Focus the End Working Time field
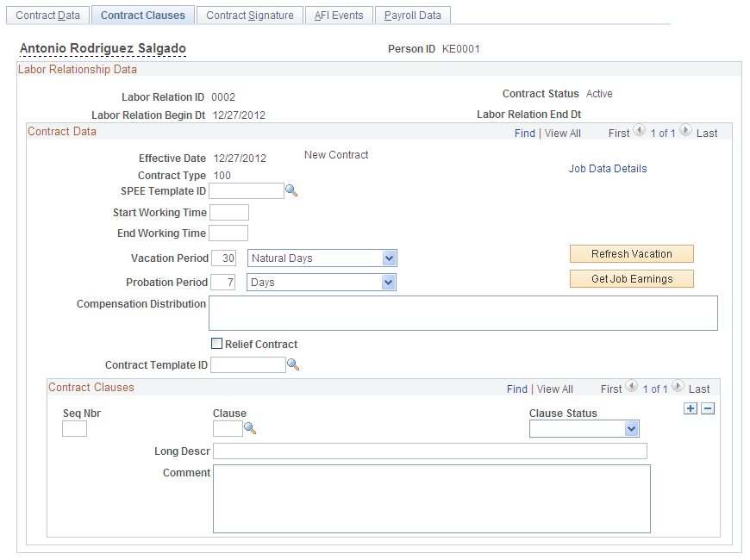 click(228, 233)
